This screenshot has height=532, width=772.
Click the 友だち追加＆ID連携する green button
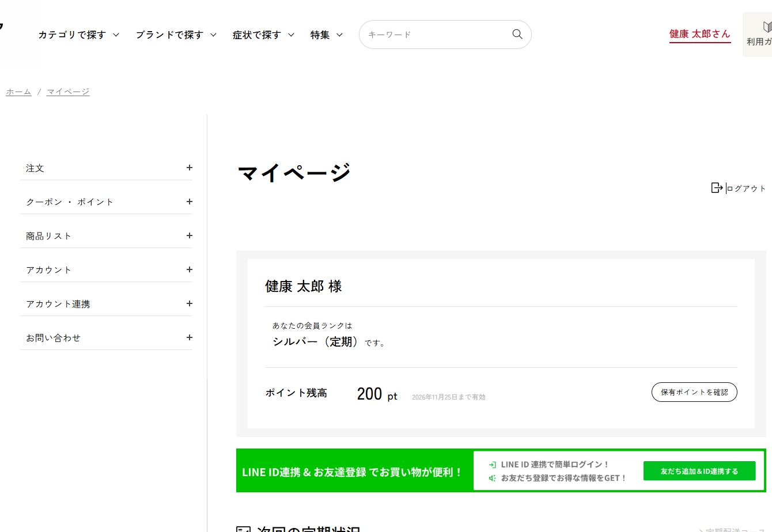click(x=699, y=470)
